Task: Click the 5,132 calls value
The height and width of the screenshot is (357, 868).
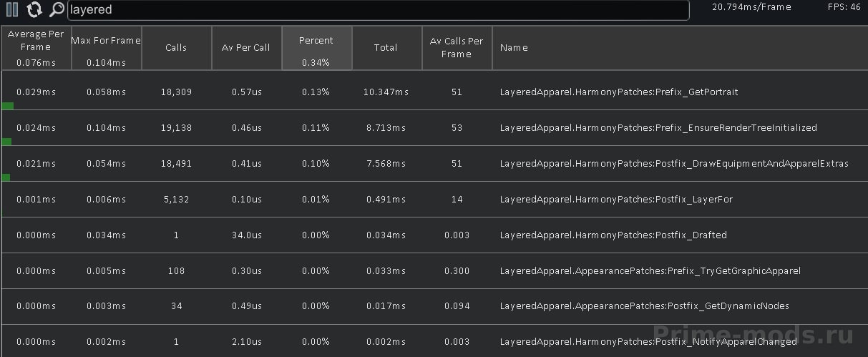Action: 176,200
